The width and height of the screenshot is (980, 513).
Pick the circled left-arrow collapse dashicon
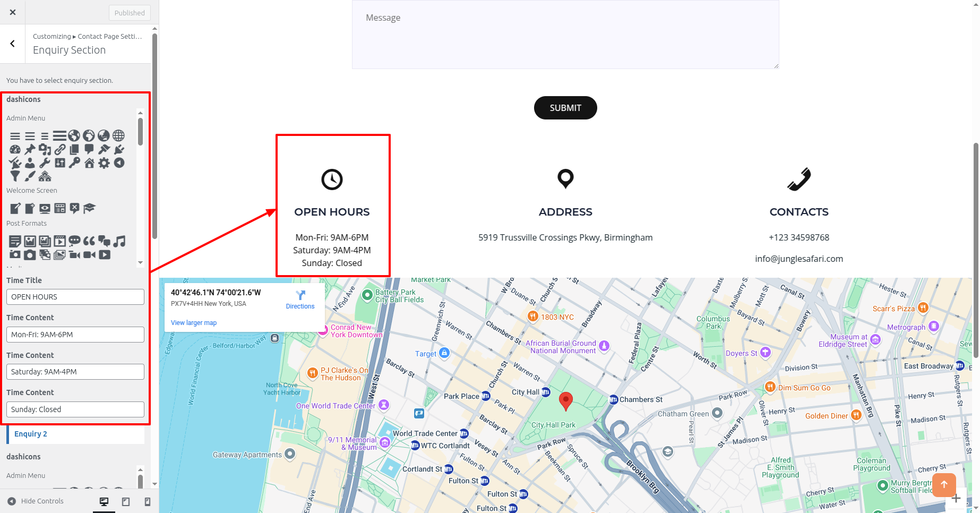119,163
